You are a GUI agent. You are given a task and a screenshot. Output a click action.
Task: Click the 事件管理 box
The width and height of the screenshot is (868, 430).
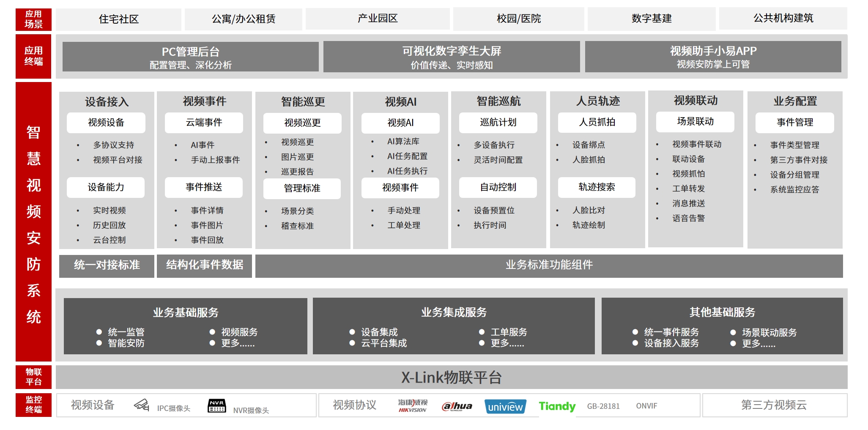pos(795,123)
